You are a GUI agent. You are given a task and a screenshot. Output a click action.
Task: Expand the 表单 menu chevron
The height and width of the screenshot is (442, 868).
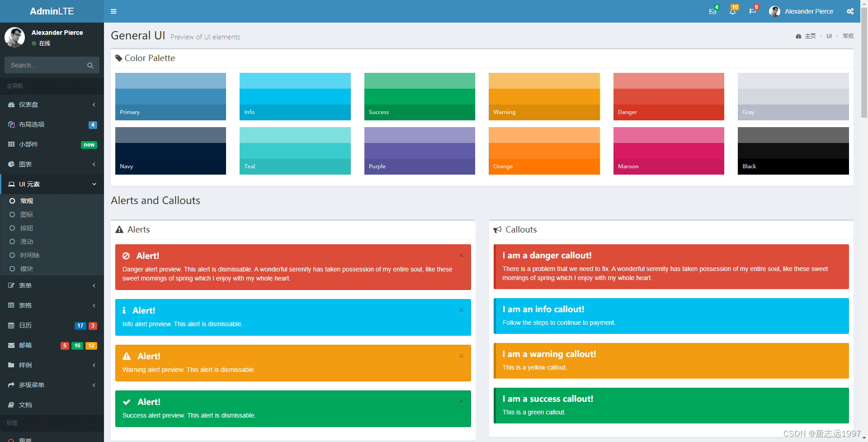pos(94,285)
